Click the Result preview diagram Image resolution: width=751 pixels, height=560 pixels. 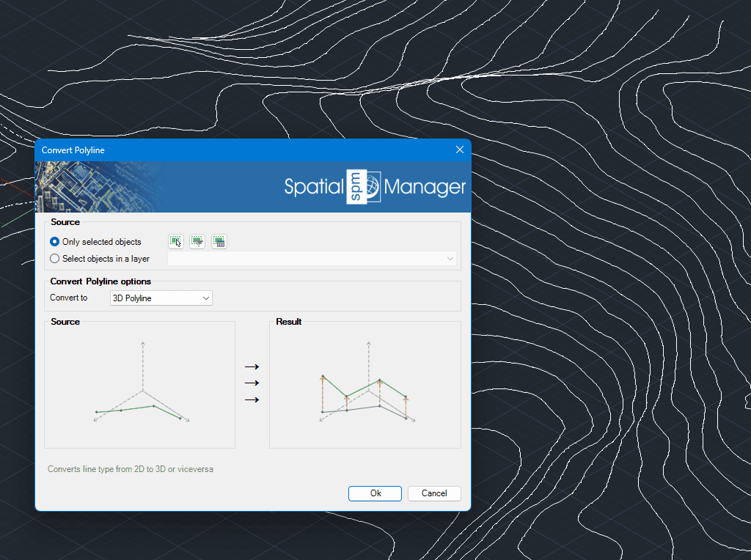click(365, 385)
